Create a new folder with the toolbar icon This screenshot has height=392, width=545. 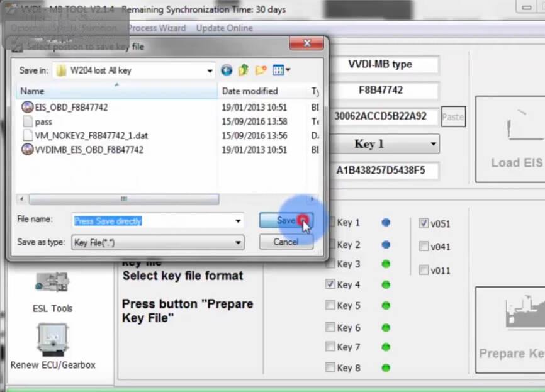coord(261,70)
